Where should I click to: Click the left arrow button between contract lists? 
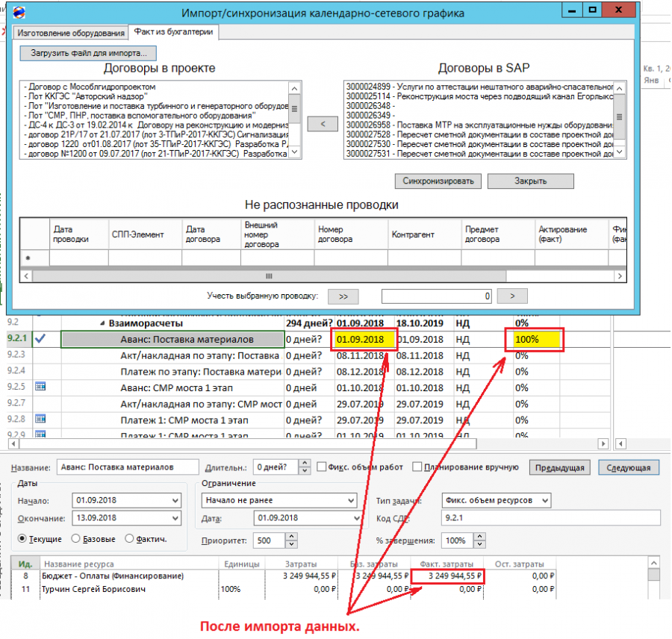click(323, 124)
